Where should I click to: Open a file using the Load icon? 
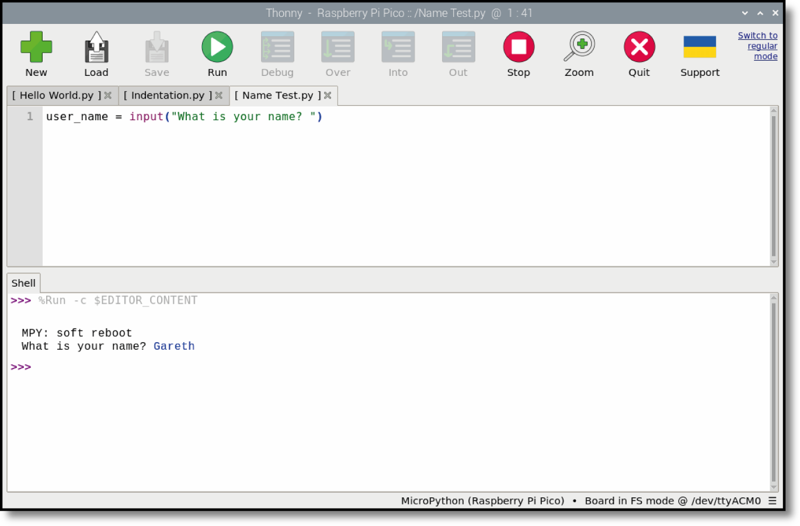point(96,47)
